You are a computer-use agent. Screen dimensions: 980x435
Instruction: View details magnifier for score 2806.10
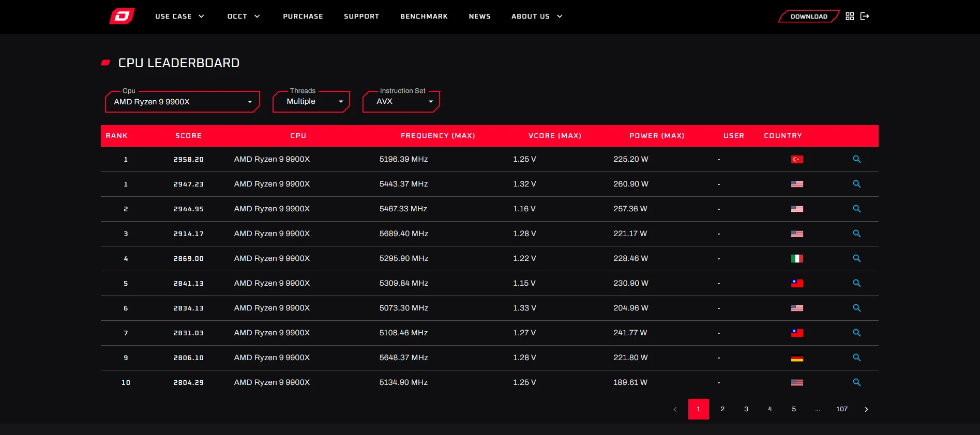857,358
